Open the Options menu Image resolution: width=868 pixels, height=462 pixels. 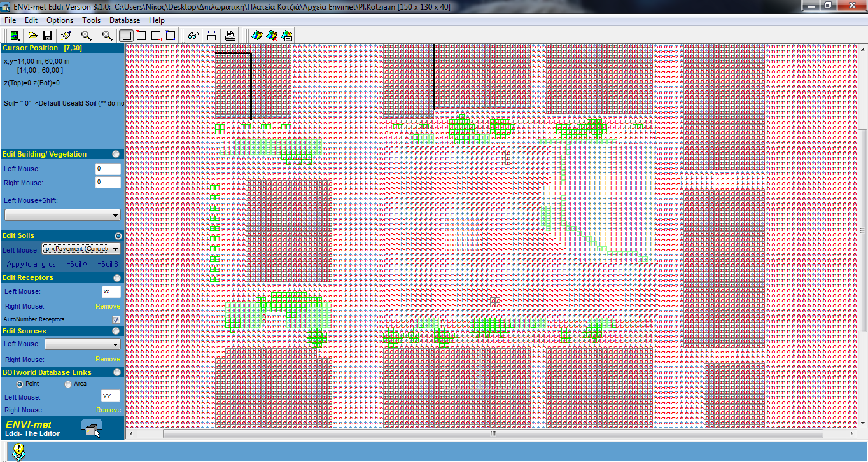[x=60, y=20]
